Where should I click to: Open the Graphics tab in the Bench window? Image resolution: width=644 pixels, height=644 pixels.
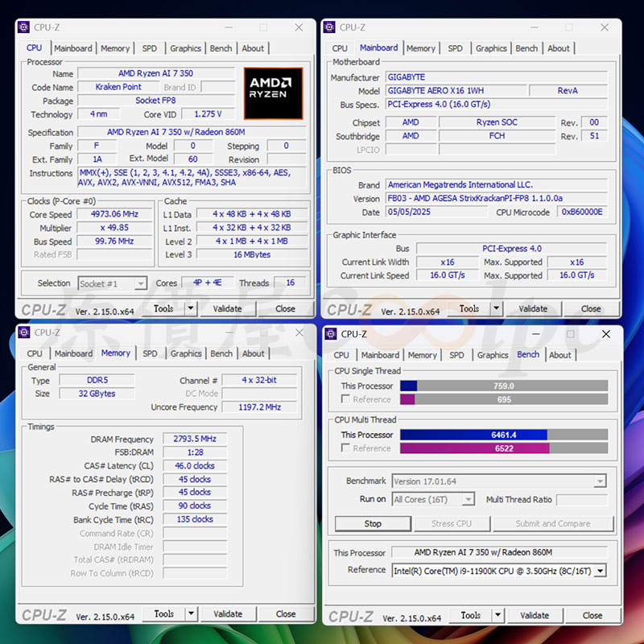(493, 355)
